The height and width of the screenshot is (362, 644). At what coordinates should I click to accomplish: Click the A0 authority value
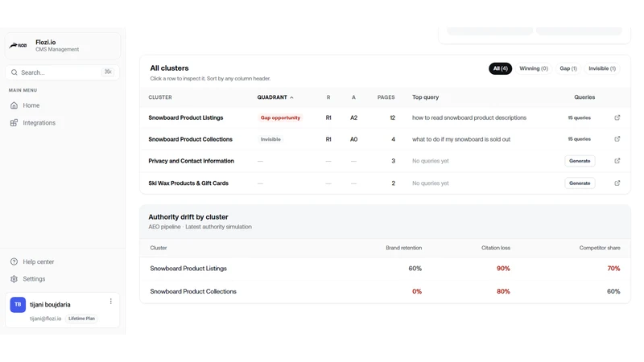pyautogui.click(x=353, y=139)
